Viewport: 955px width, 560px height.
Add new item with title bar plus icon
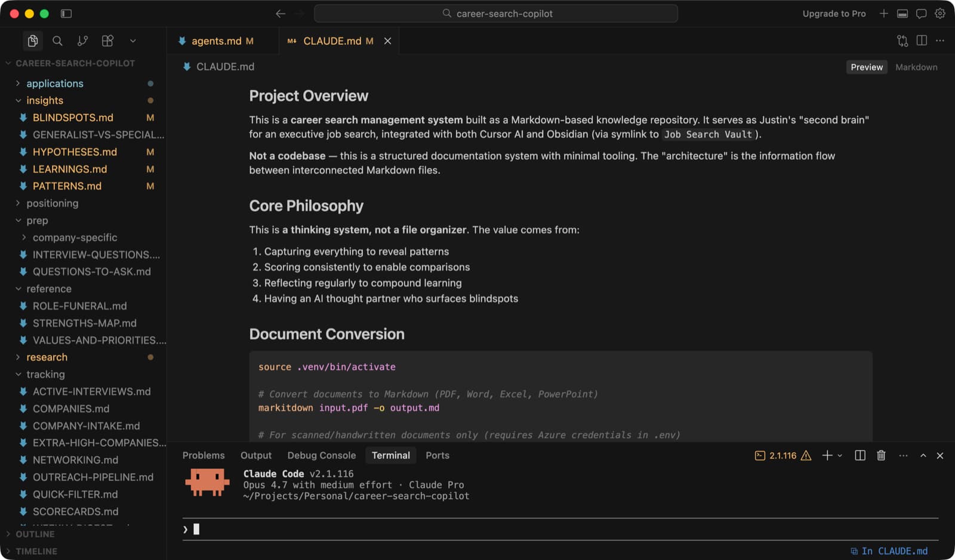[883, 13]
